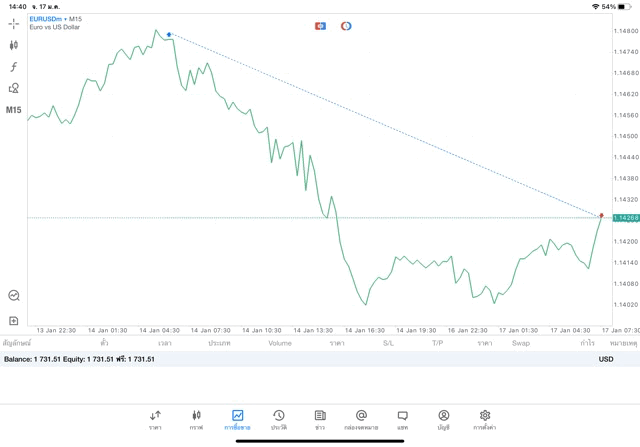Open the ประวัติ history tab
The height and width of the screenshot is (447, 640).
278,420
